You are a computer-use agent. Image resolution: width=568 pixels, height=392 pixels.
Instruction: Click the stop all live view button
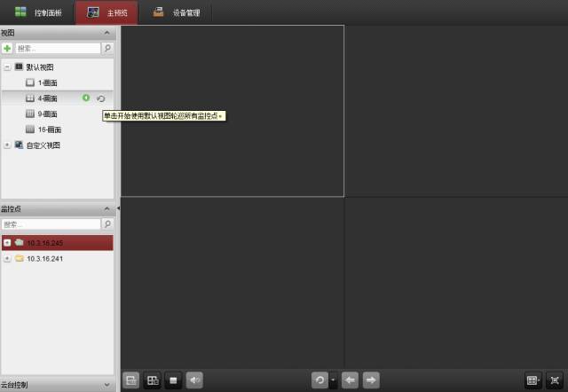click(174, 380)
